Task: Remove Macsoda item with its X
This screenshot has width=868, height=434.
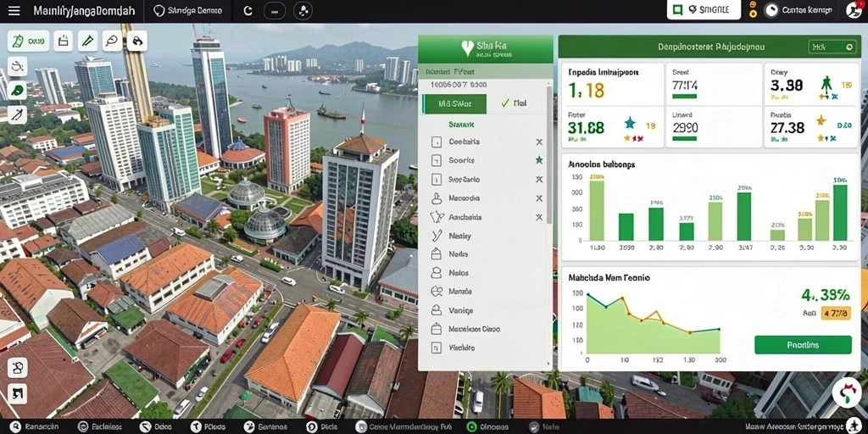Action: (538, 198)
